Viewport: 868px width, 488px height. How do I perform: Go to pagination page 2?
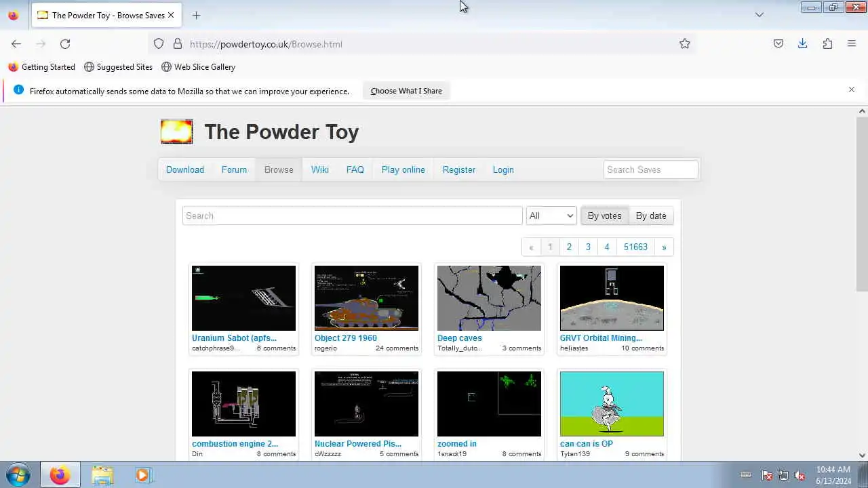point(569,247)
